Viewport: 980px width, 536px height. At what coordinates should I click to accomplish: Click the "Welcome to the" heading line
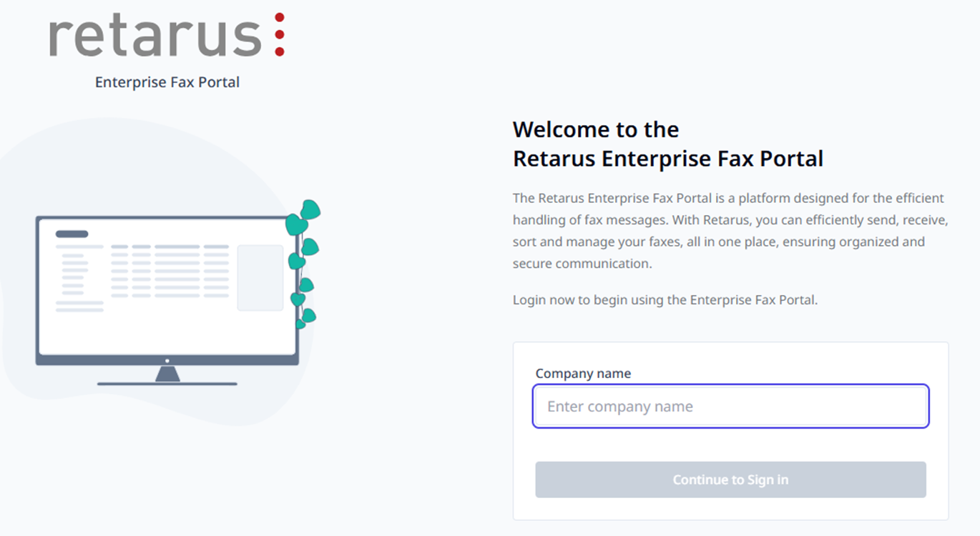[x=596, y=129]
